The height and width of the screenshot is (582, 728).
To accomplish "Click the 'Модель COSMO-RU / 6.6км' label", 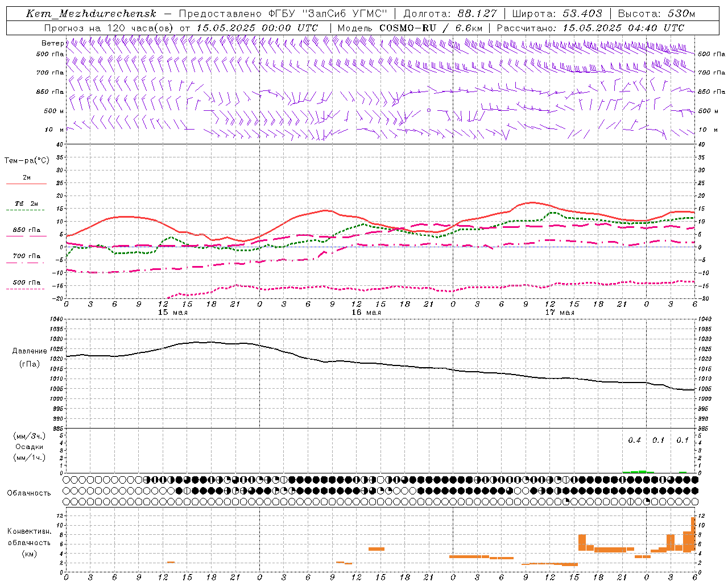I will tap(410, 28).
